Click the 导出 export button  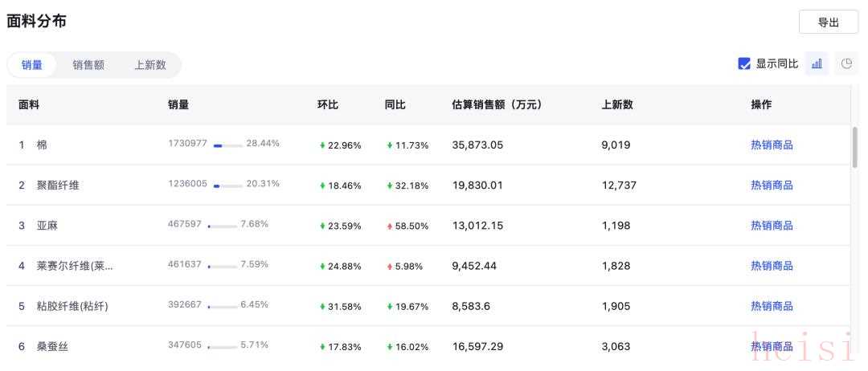click(828, 22)
